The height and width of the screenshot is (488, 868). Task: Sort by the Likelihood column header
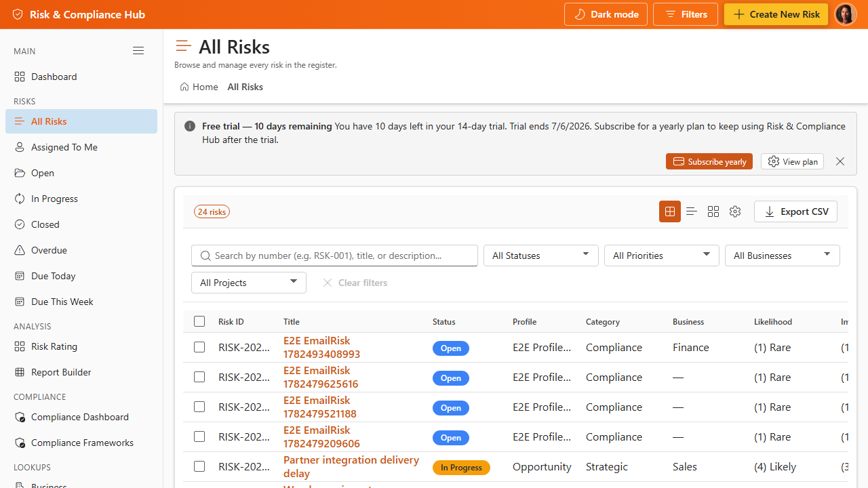click(x=773, y=321)
